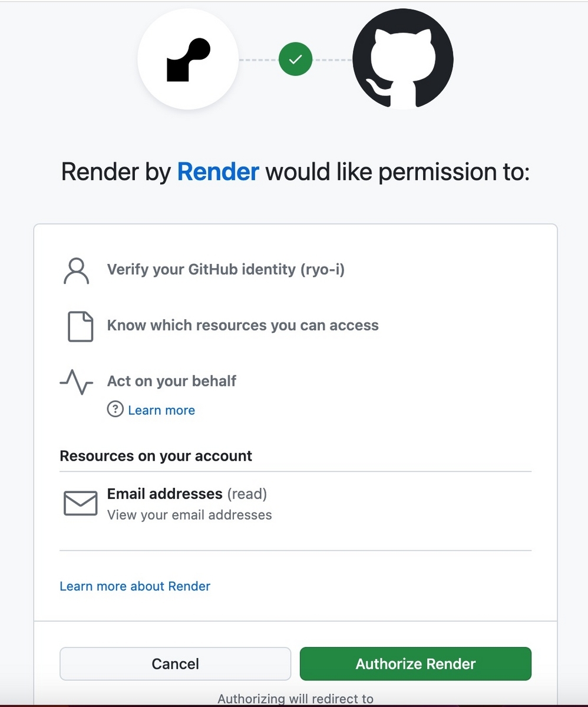Open the Render publisher link in heading
588x707 pixels.
point(218,172)
